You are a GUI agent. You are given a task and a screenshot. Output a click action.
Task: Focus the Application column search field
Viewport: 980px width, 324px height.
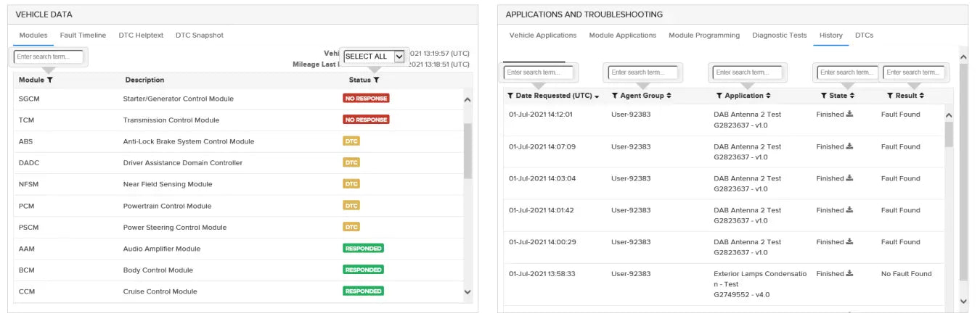click(x=747, y=72)
